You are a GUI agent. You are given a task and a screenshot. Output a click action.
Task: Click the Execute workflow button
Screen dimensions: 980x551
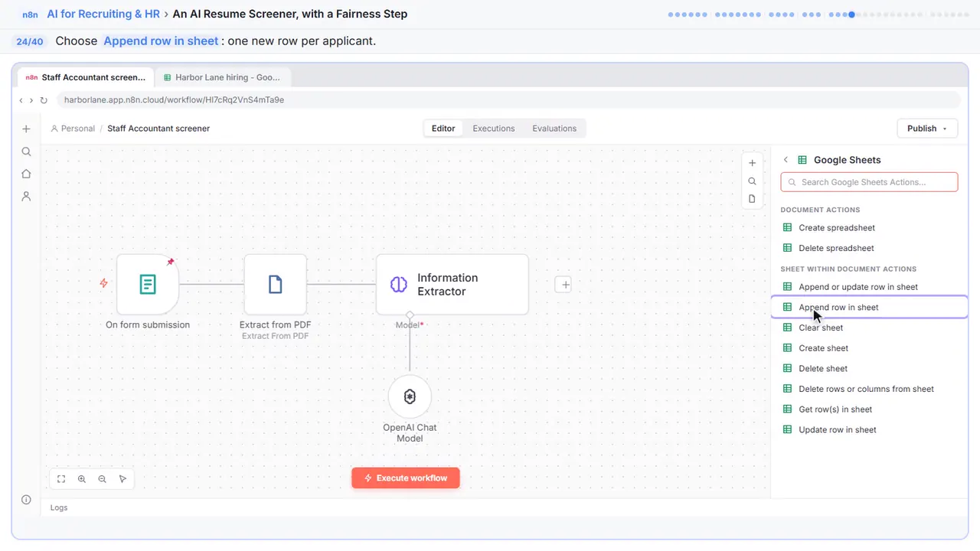click(x=406, y=478)
